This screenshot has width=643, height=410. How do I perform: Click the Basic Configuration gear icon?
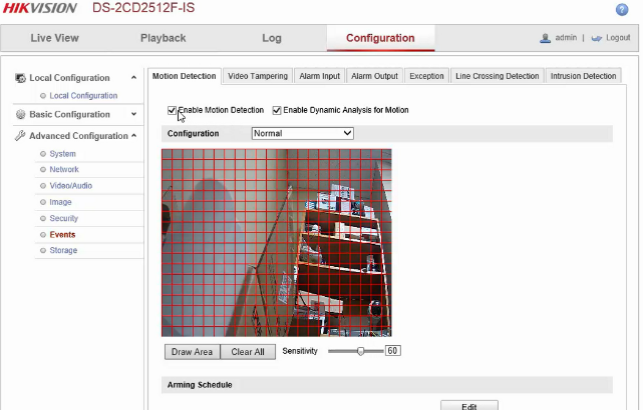point(20,114)
